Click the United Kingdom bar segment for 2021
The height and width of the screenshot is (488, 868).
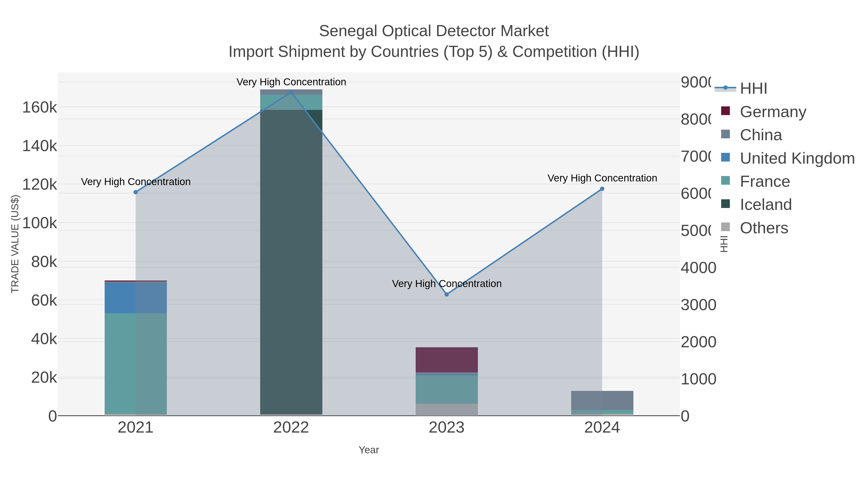point(136,298)
